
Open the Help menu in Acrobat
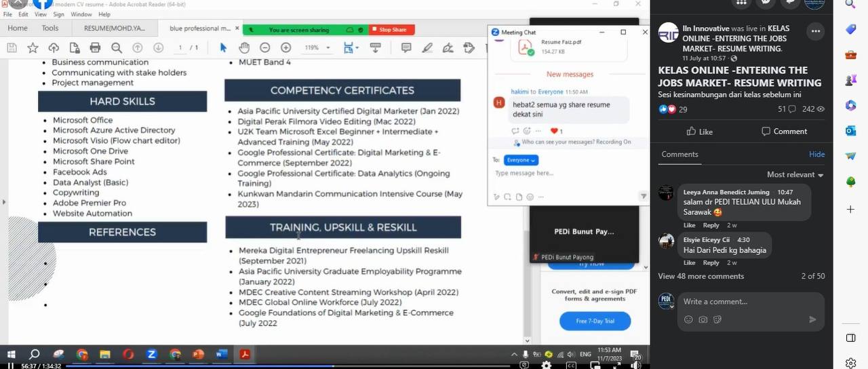[104, 14]
